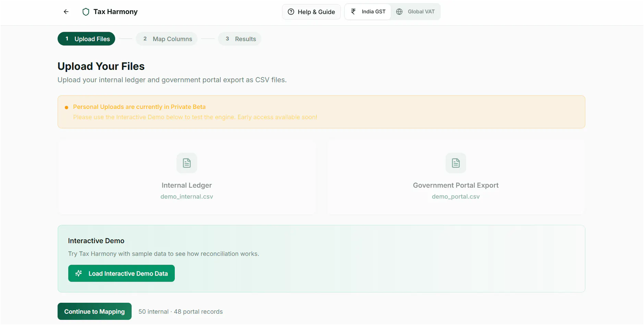The height and width of the screenshot is (325, 644).
Task: Click the Tax Harmony title
Action: 116,12
